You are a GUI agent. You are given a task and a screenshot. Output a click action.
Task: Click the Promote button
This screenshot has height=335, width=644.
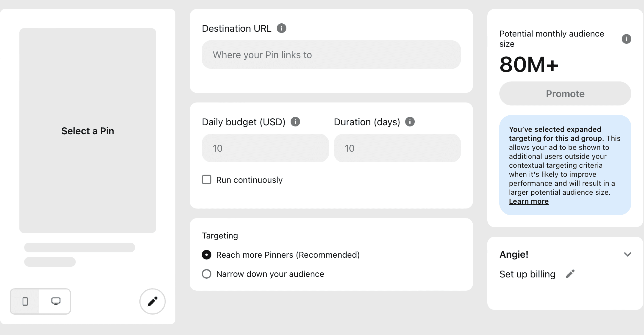(565, 94)
